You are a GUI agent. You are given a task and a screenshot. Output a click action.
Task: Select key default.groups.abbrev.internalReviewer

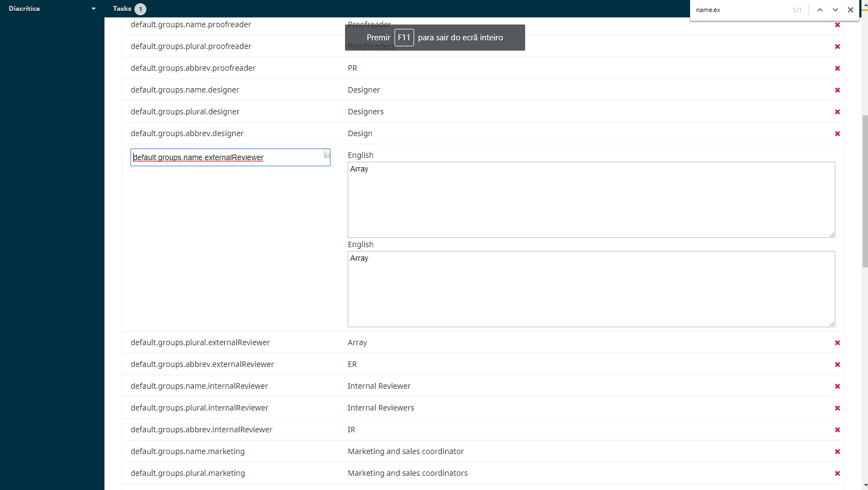coord(201,430)
